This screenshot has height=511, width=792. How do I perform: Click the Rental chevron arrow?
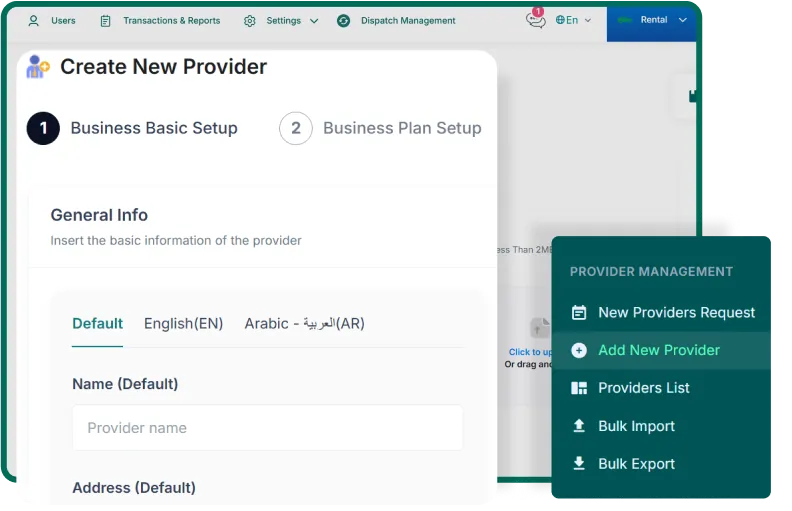pyautogui.click(x=683, y=20)
